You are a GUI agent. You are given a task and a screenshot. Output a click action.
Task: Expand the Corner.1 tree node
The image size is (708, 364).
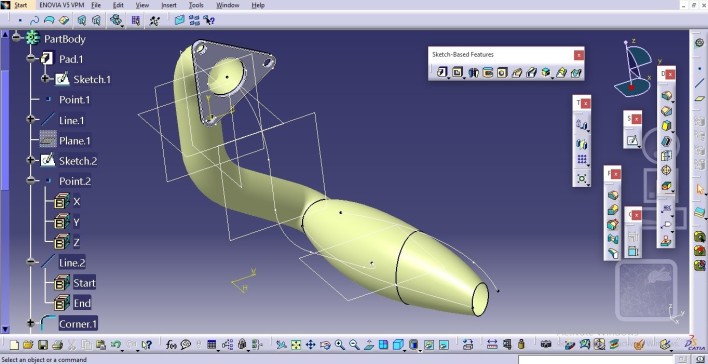(31, 323)
